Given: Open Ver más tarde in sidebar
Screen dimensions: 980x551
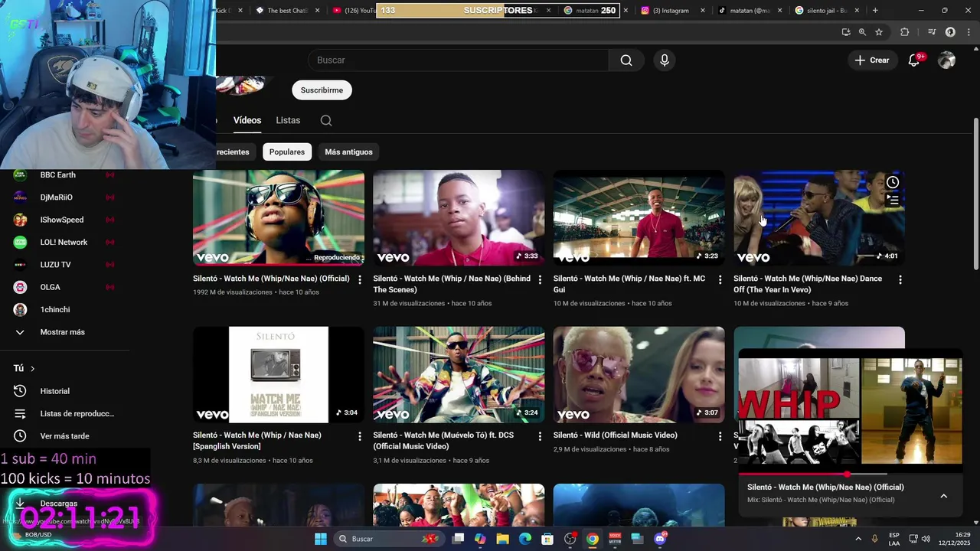Looking at the screenshot, I should pyautogui.click(x=65, y=436).
